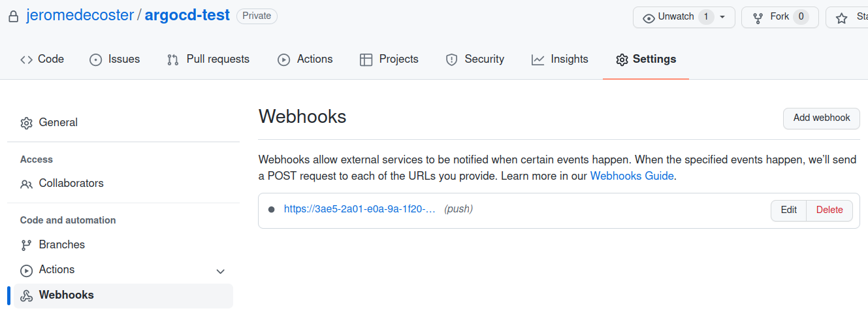Expand the Actions section chevron in sidebar

tap(221, 271)
